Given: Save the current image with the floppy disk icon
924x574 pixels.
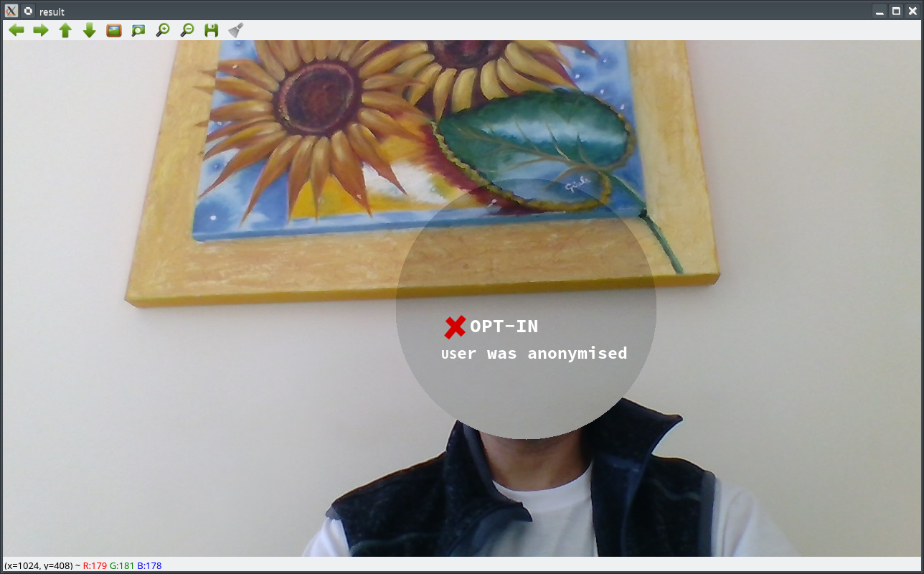Looking at the screenshot, I should (212, 30).
